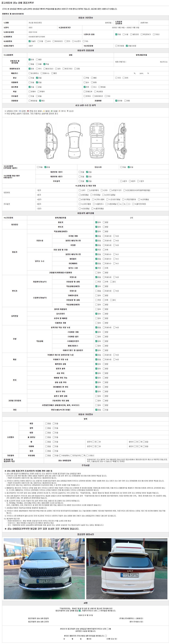The height and width of the screenshot is (644, 169).
Task: Check the 무단변속기 transmission checkbox
Action: 141,34
